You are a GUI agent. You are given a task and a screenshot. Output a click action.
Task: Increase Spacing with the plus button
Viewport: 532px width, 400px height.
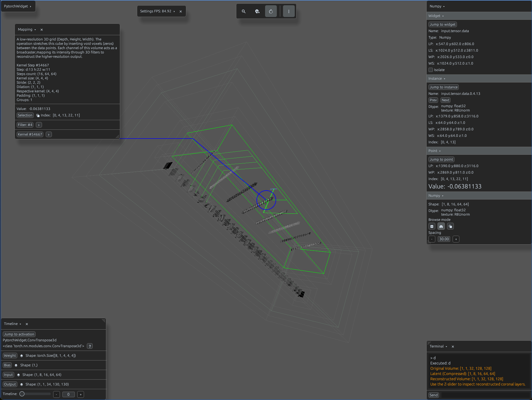(x=456, y=239)
